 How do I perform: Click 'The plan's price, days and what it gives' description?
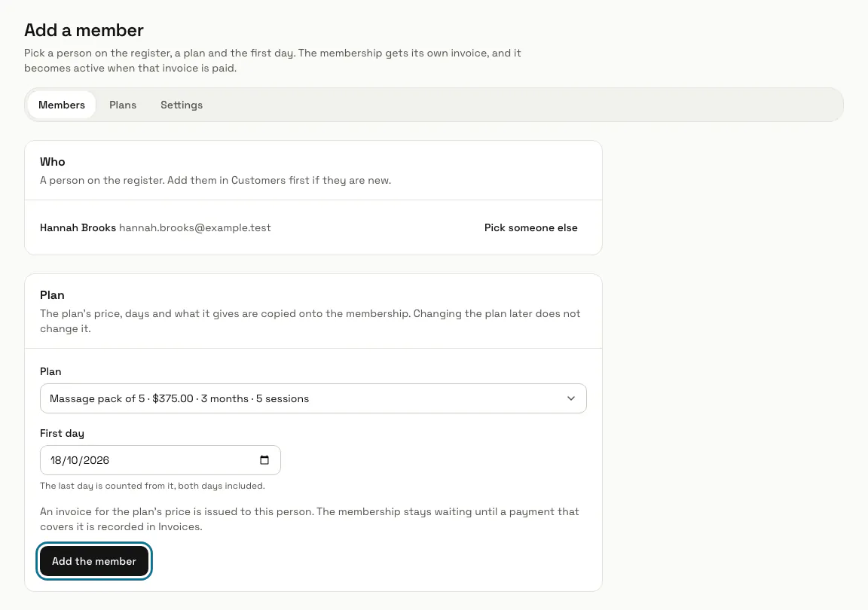pyautogui.click(x=310, y=321)
